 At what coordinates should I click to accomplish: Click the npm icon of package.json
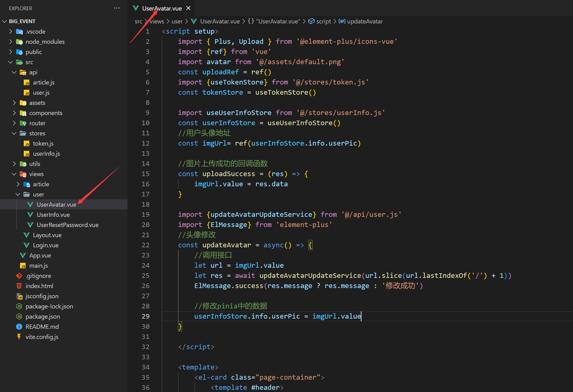(x=19, y=316)
